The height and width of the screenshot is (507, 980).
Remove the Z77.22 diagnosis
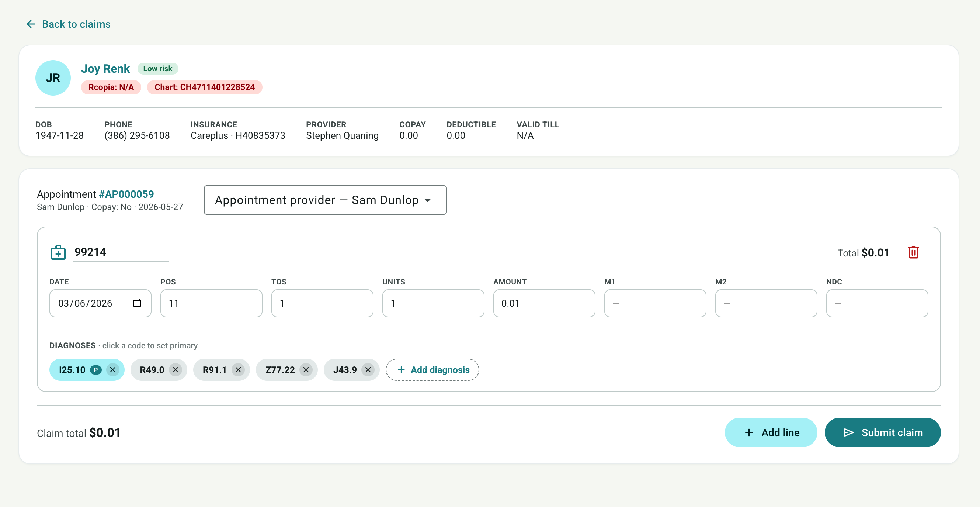[306, 370]
